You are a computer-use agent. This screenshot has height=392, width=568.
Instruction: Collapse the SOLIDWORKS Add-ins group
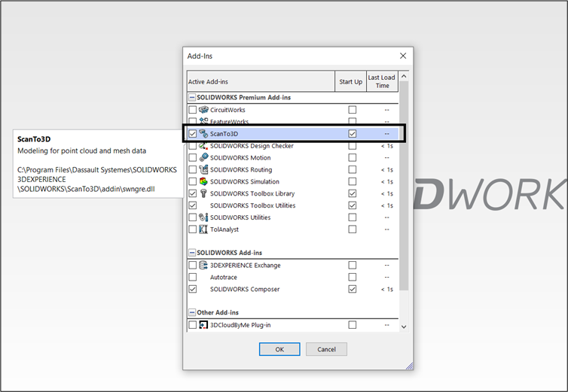point(192,253)
